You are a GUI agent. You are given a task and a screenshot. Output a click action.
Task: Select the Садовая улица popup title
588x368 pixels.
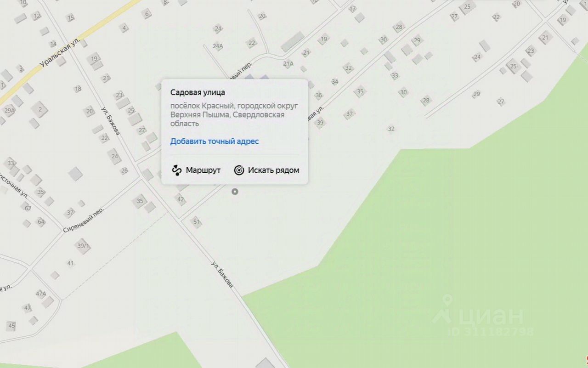pos(198,93)
